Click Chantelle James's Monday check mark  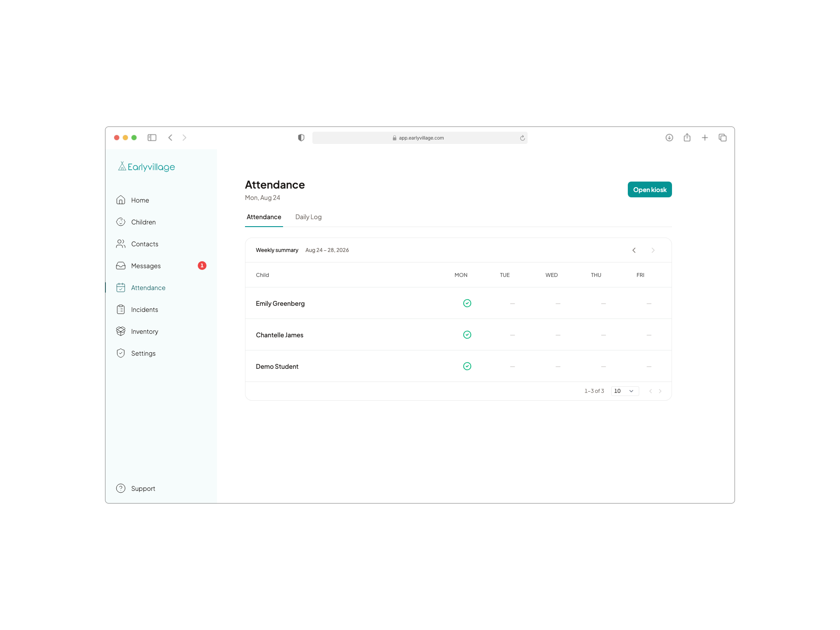[x=467, y=335]
